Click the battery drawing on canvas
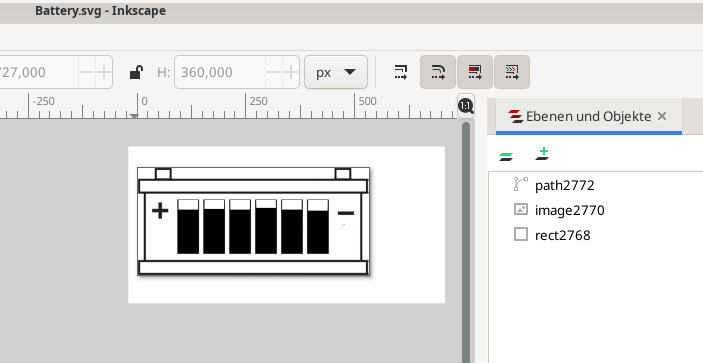 254,221
